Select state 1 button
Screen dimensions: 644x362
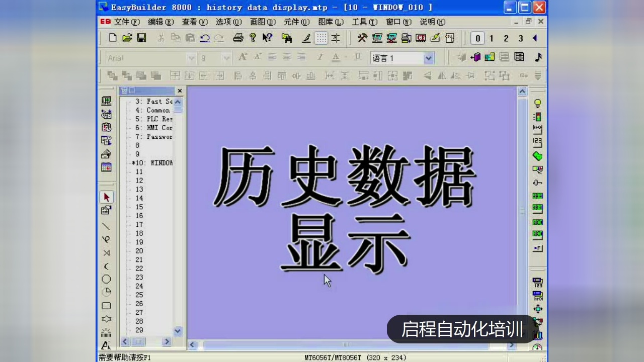pos(492,38)
